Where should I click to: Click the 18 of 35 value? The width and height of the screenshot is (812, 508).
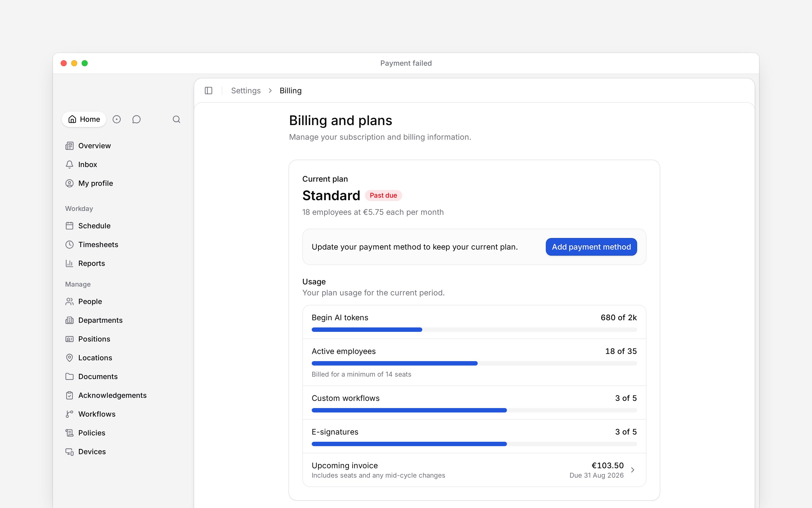tap(621, 351)
